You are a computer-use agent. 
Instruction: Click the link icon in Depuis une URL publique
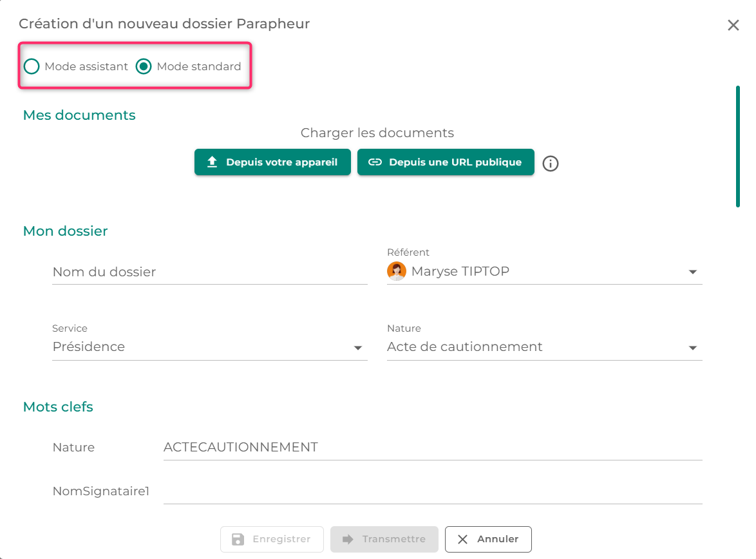(x=375, y=162)
